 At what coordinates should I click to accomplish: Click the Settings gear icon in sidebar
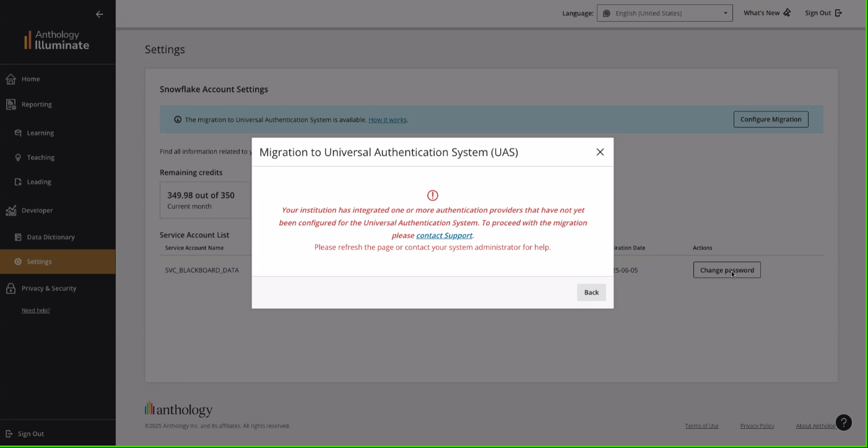pos(18,262)
